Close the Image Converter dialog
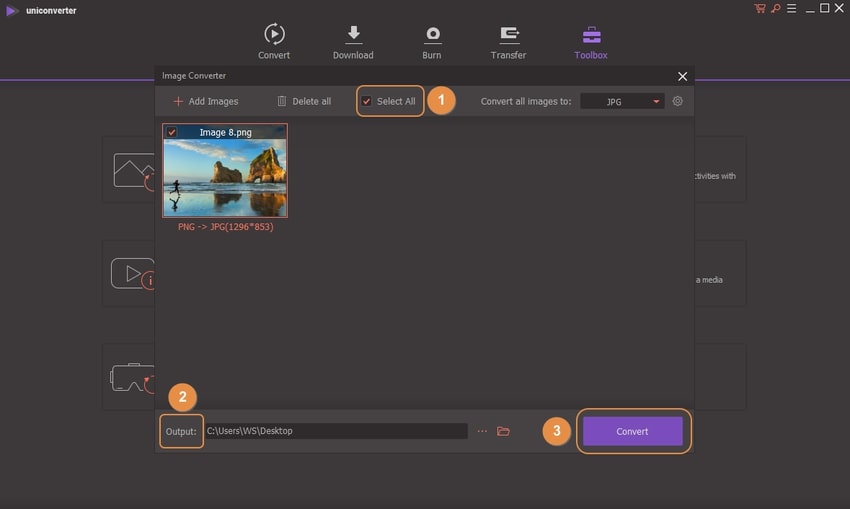 (683, 76)
